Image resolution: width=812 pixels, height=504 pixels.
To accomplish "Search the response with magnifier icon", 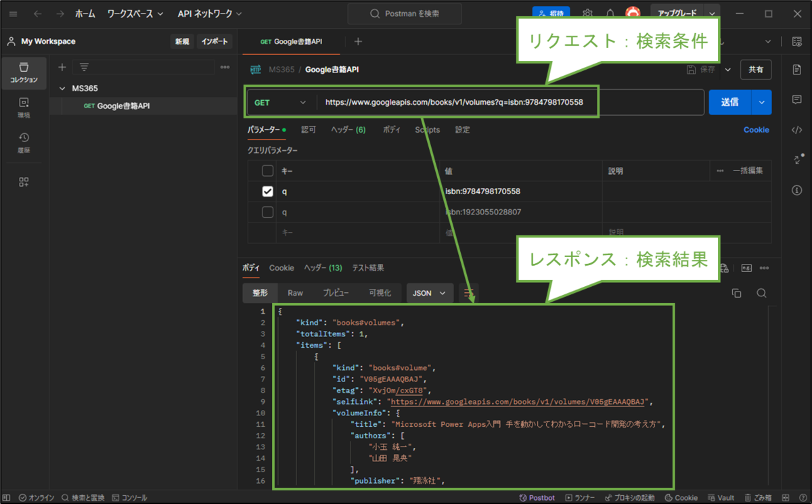I will click(761, 293).
